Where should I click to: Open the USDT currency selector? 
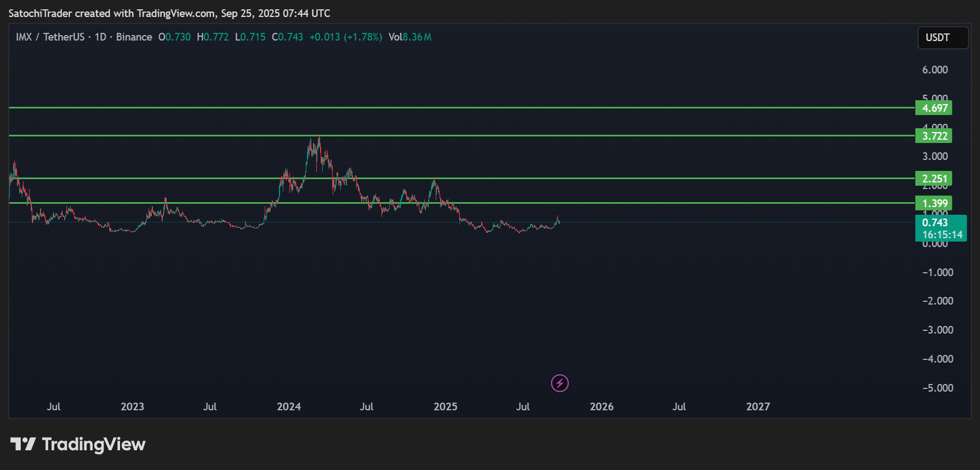pos(943,37)
